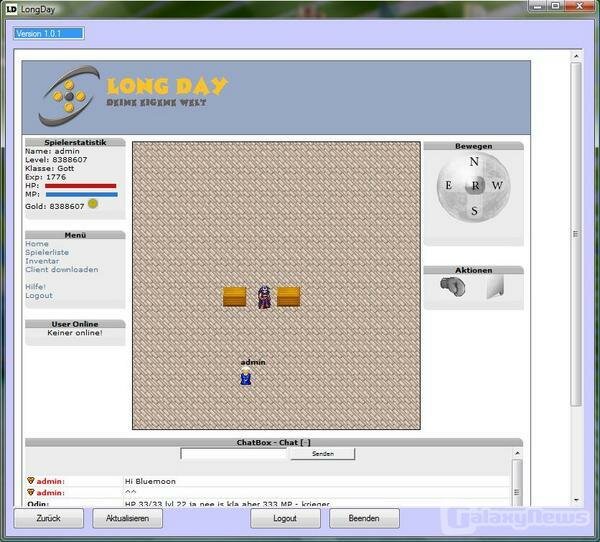
Task: Click the Aktionen panel header
Action: pos(473,270)
